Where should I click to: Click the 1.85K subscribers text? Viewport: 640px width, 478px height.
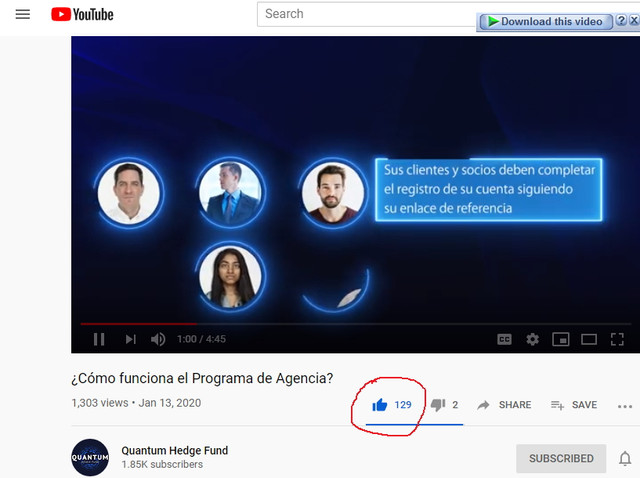[x=162, y=465]
